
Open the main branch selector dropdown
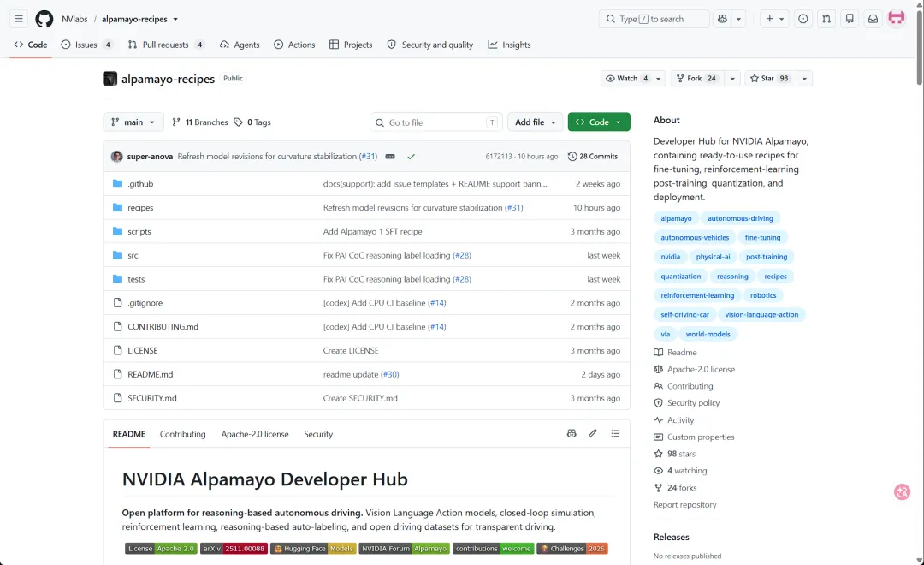coord(133,122)
